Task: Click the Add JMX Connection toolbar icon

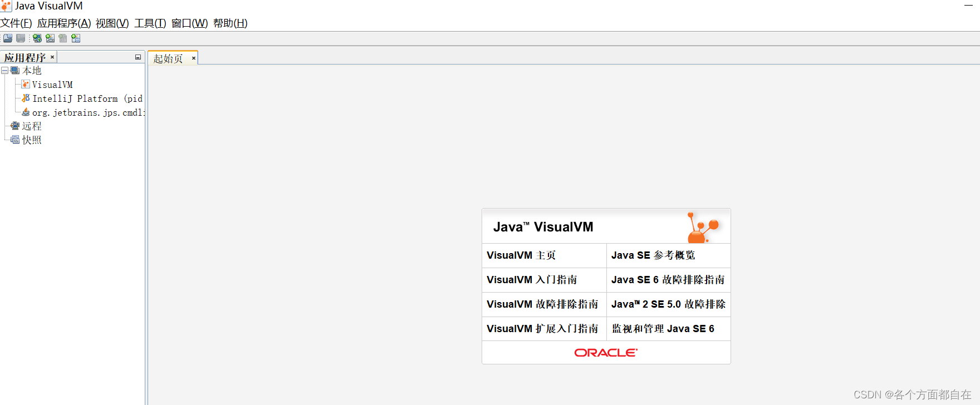Action: [x=50, y=38]
